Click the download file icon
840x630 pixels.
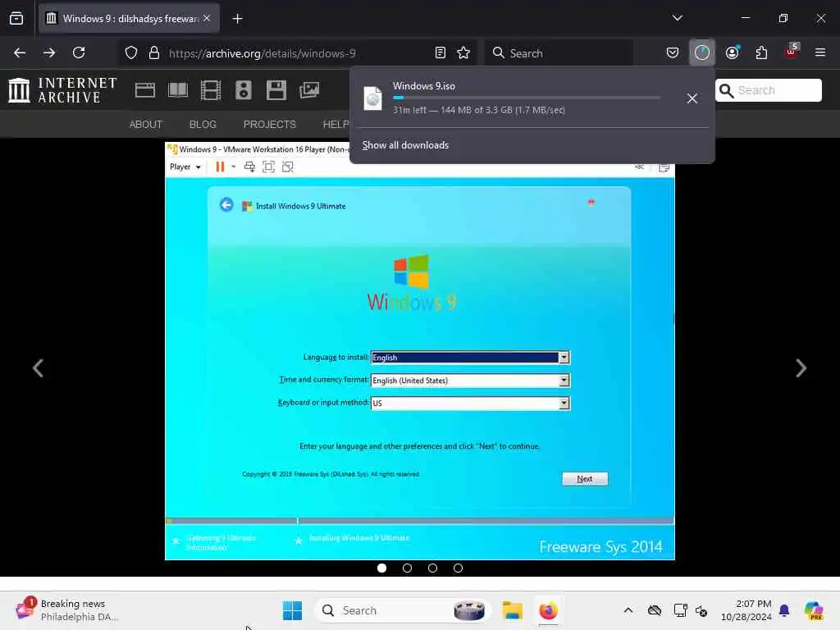tap(373, 98)
